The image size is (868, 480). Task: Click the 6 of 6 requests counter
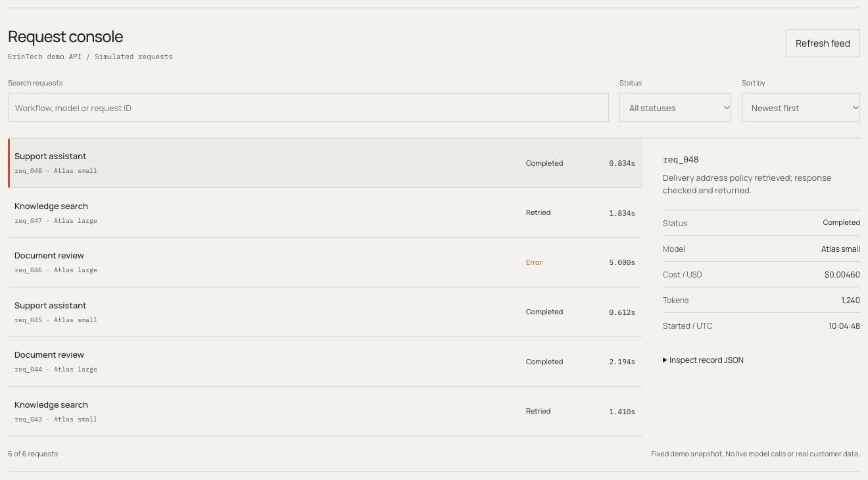33,454
